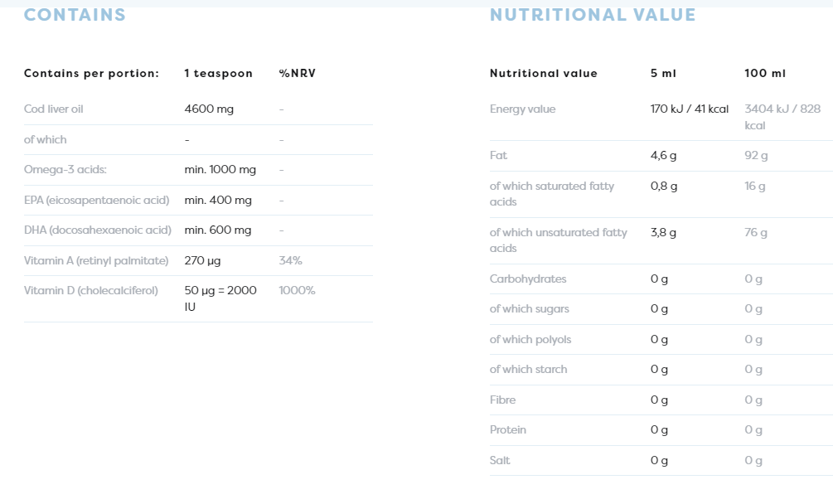Click the 100 ml column header

[x=764, y=74]
